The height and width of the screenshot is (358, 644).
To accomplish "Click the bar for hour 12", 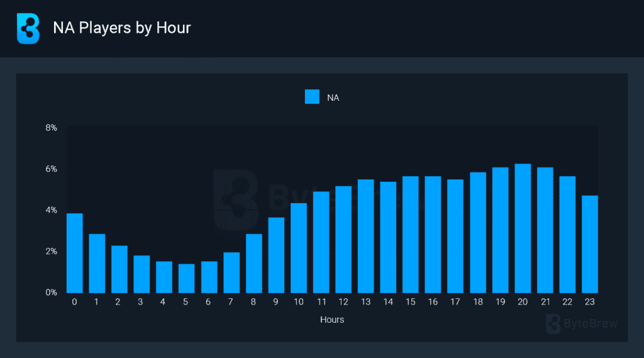I will 343,240.
